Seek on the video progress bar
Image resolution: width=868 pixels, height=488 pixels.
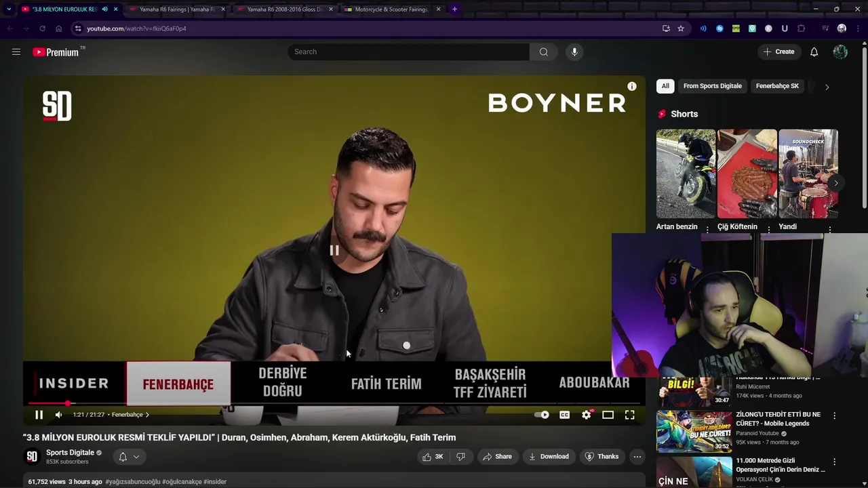point(334,403)
